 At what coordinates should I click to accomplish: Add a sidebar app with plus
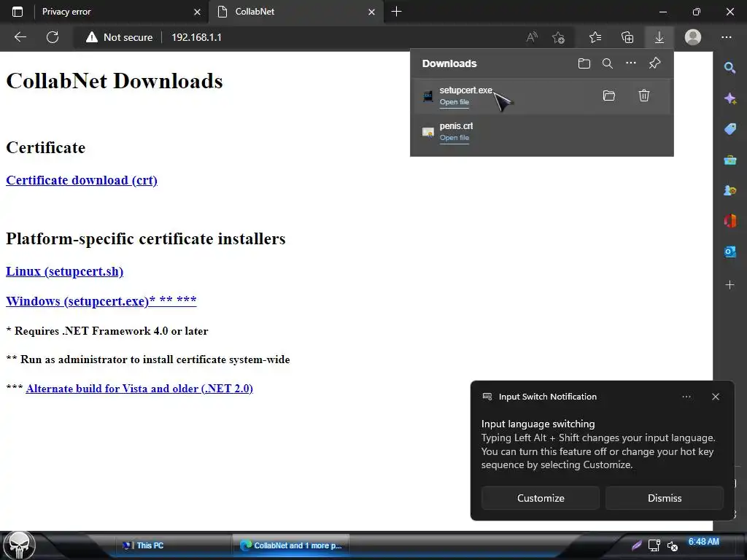click(x=729, y=285)
